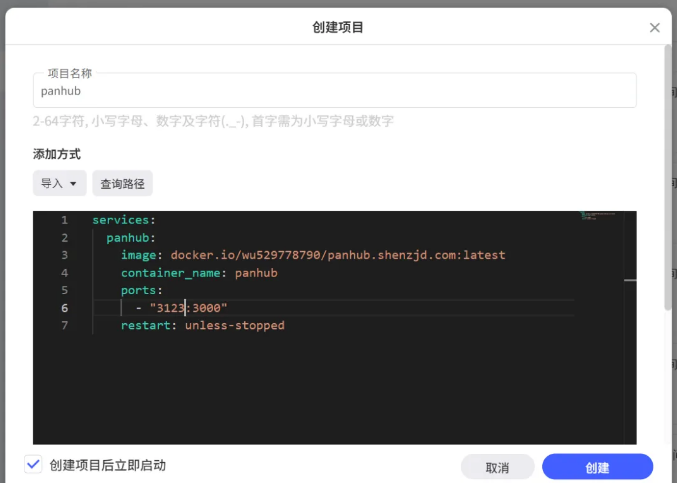
Task: Select line number 6 in the gutter
Action: (x=64, y=308)
